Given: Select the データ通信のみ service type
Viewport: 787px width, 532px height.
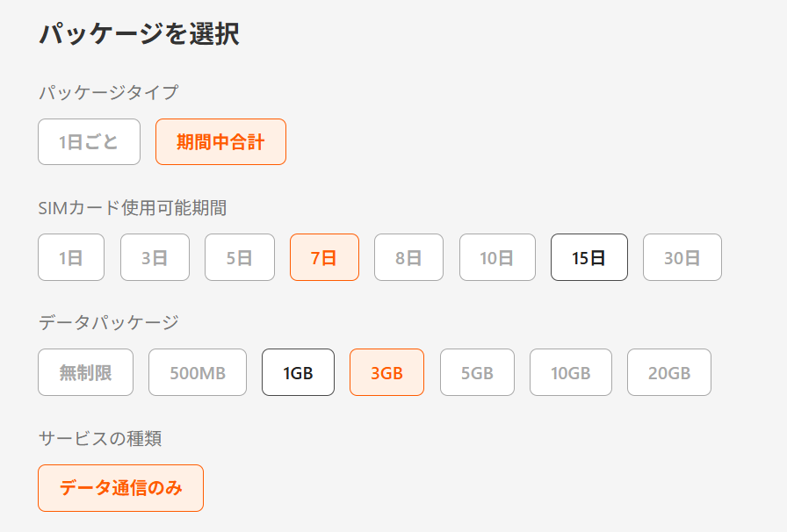Looking at the screenshot, I should tap(121, 488).
